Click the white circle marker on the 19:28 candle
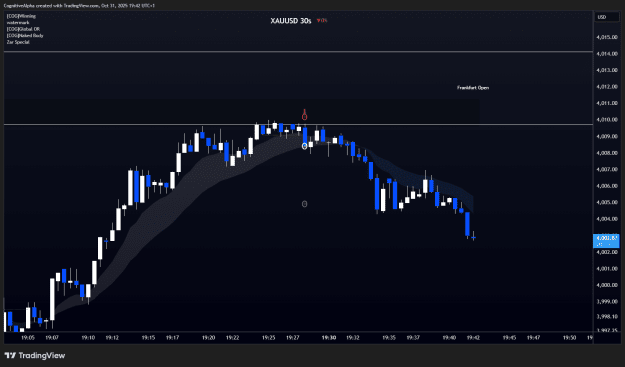The width and height of the screenshot is (625, 367). click(x=305, y=146)
